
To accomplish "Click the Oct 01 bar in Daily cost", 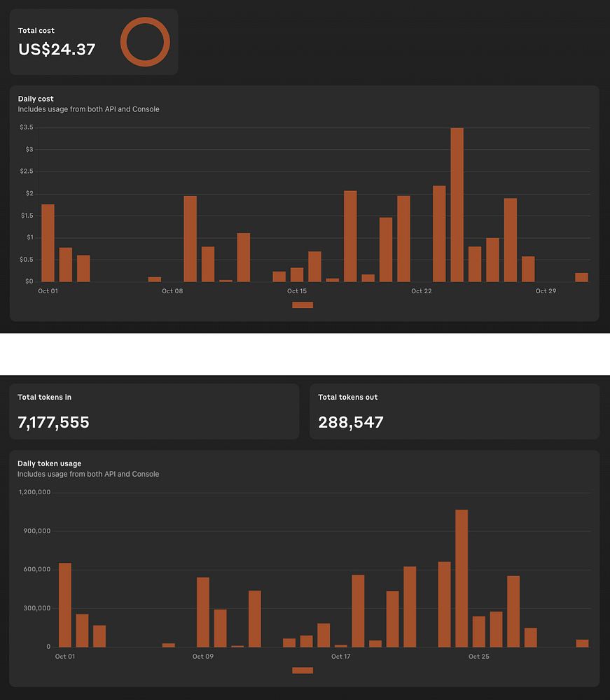I will pyautogui.click(x=48, y=243).
